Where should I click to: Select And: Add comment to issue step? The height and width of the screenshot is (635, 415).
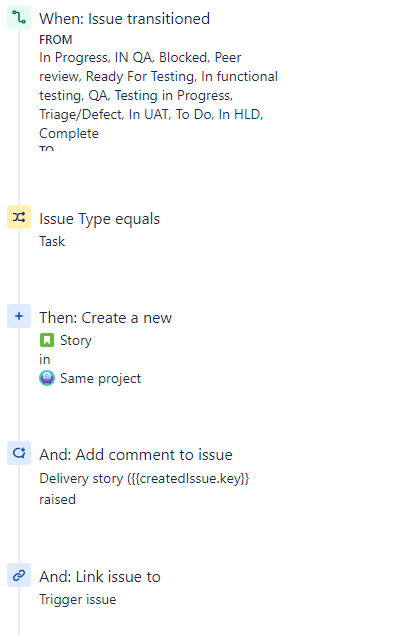tap(136, 455)
